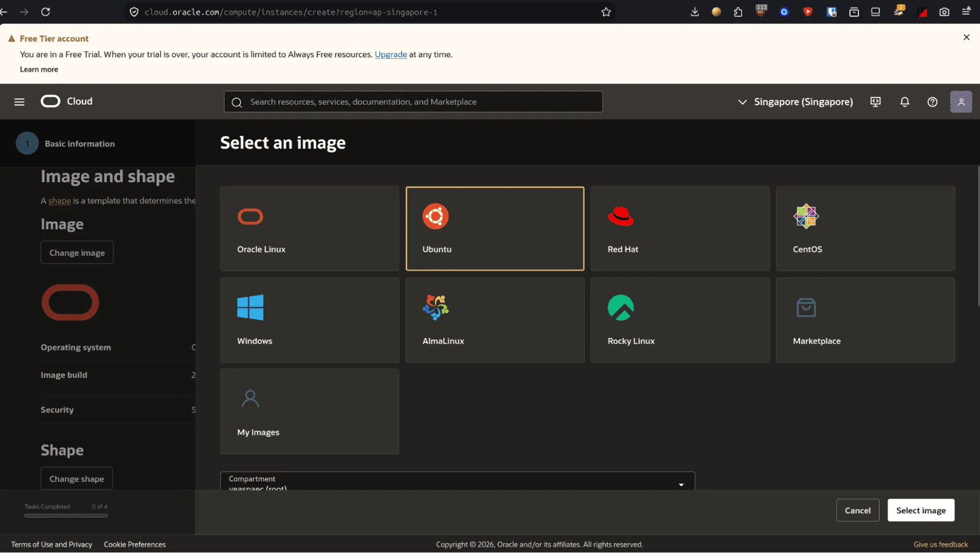Open the Compartment dropdown

pyautogui.click(x=457, y=481)
